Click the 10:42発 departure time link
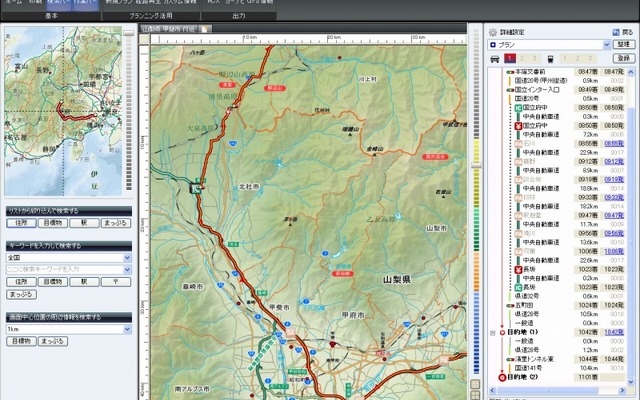 pos(614,333)
